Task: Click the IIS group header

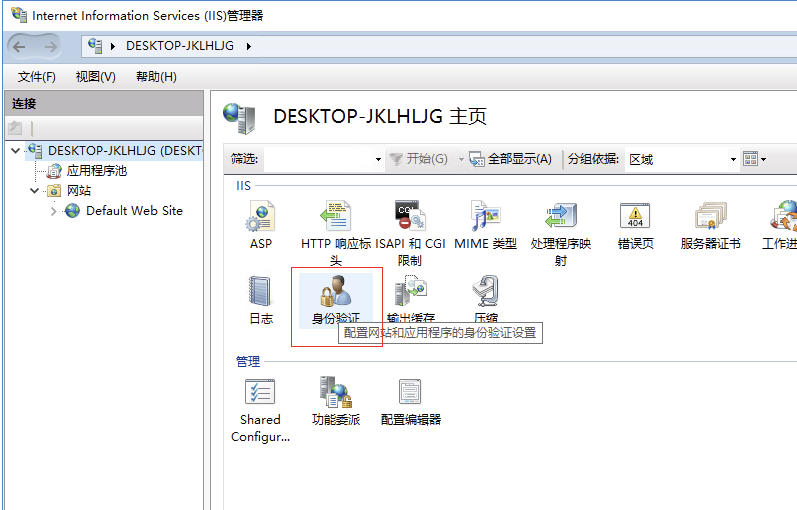Action: click(x=243, y=186)
